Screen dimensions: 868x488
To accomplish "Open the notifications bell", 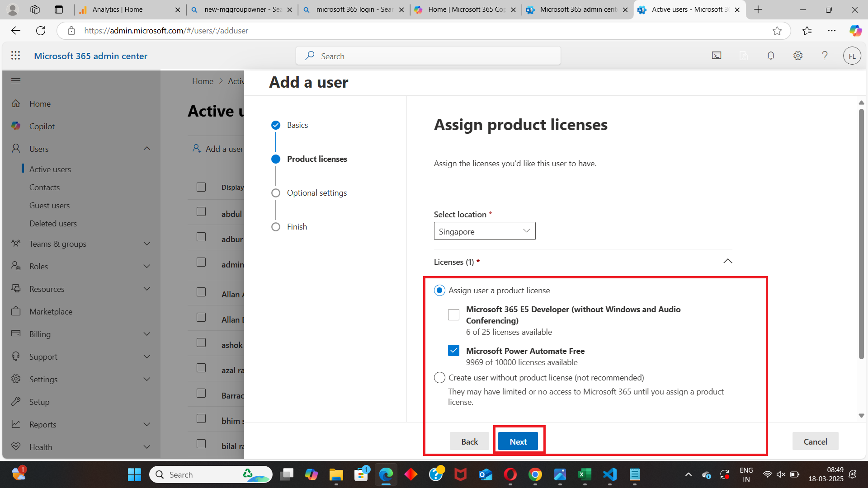I will 771,56.
